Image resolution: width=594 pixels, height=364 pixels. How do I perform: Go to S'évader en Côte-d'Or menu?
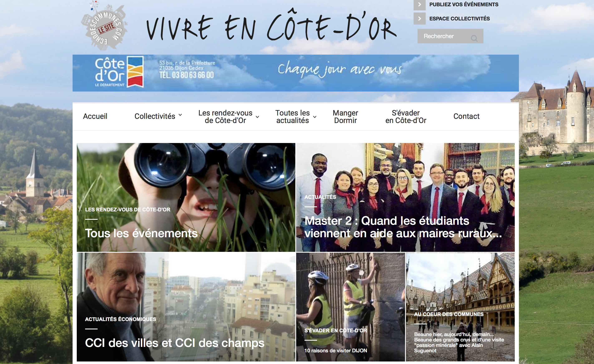click(x=406, y=117)
